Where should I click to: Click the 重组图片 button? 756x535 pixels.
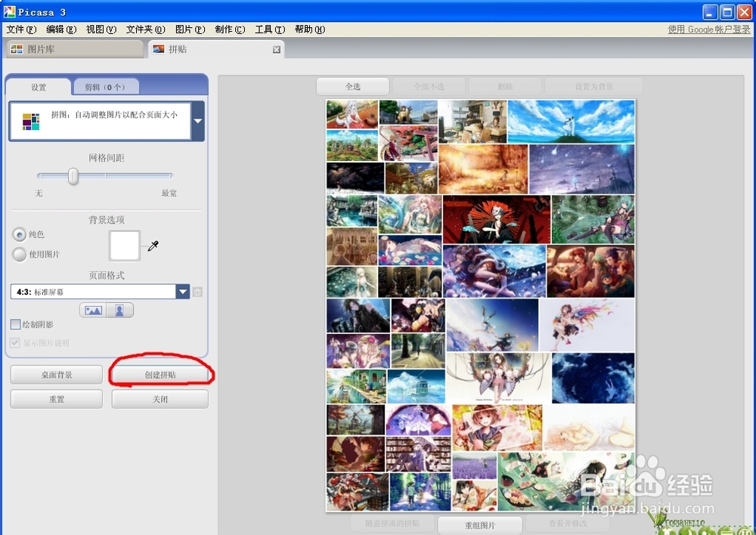click(480, 525)
